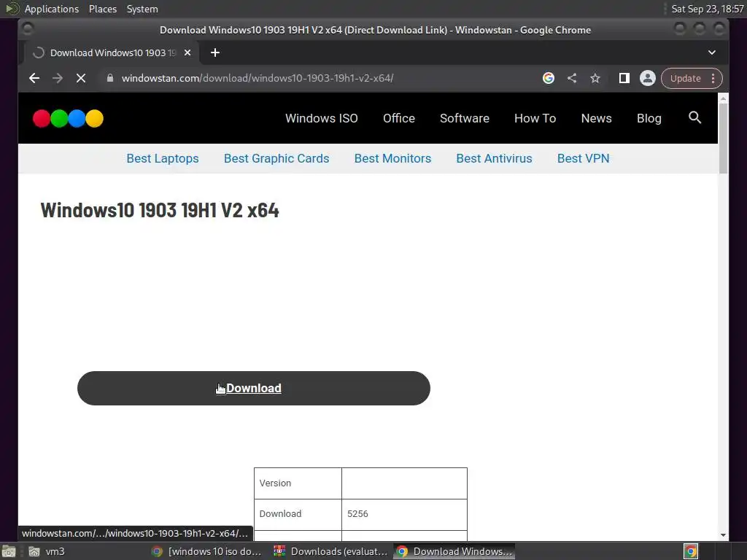Open the Blog menu item
The height and width of the screenshot is (560, 747).
tap(649, 118)
